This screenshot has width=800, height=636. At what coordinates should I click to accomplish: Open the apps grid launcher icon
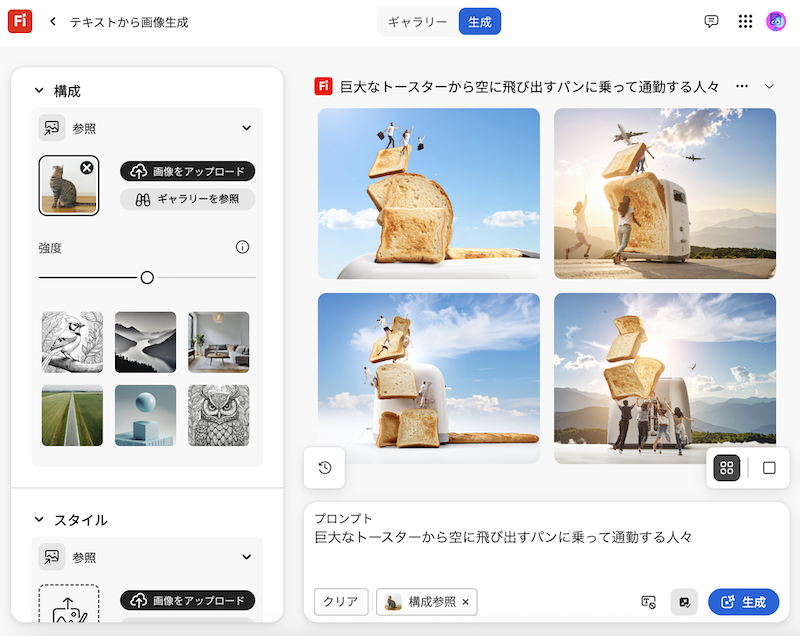click(x=745, y=21)
